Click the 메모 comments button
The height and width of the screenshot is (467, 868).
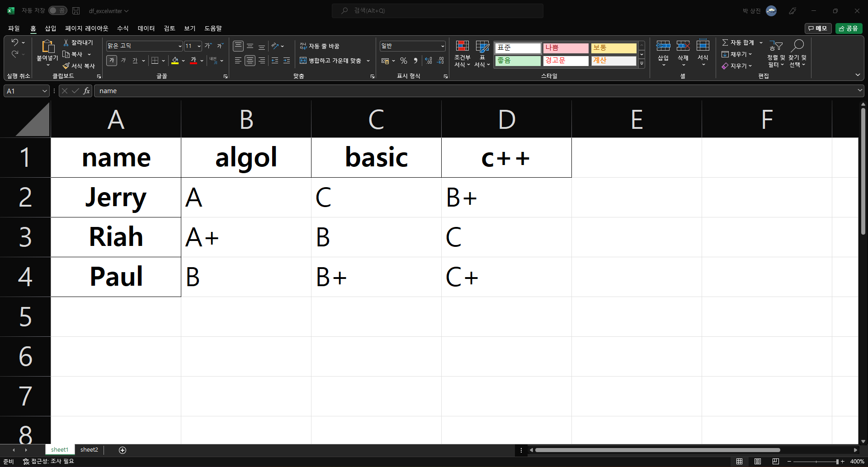coord(818,28)
